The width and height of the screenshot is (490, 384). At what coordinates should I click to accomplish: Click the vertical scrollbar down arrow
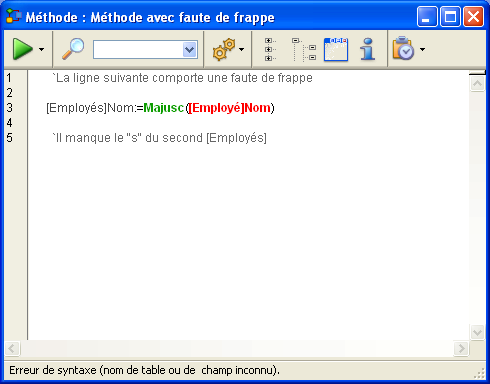pos(477,332)
